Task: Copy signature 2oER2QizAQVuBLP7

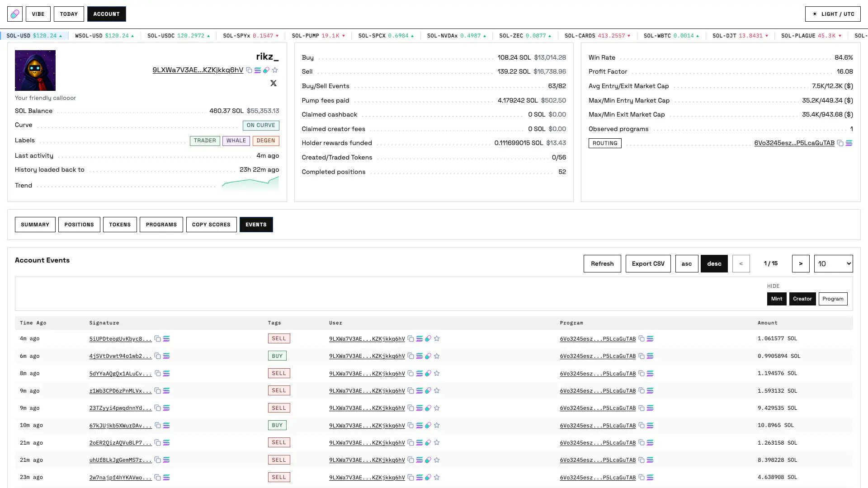Action: click(157, 443)
